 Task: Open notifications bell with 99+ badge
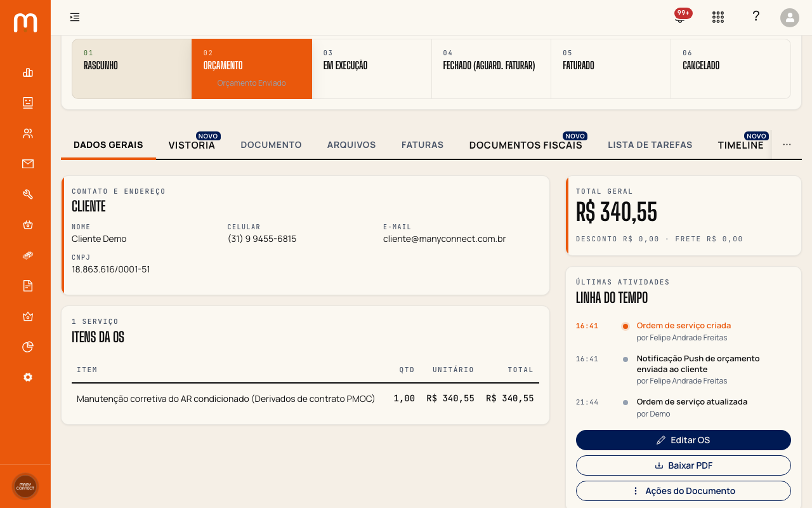pyautogui.click(x=681, y=17)
